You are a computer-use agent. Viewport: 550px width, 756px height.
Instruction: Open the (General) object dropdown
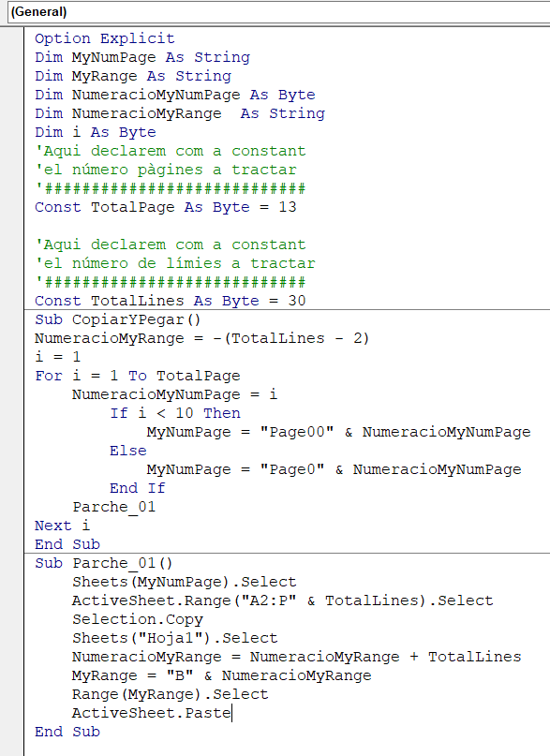(278, 11)
